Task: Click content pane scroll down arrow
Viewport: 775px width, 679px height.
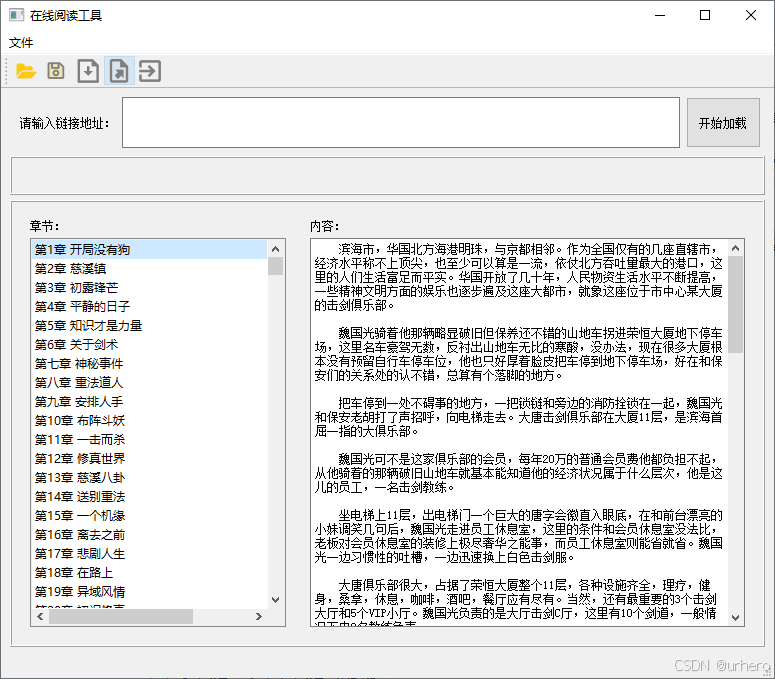Action: (735, 618)
